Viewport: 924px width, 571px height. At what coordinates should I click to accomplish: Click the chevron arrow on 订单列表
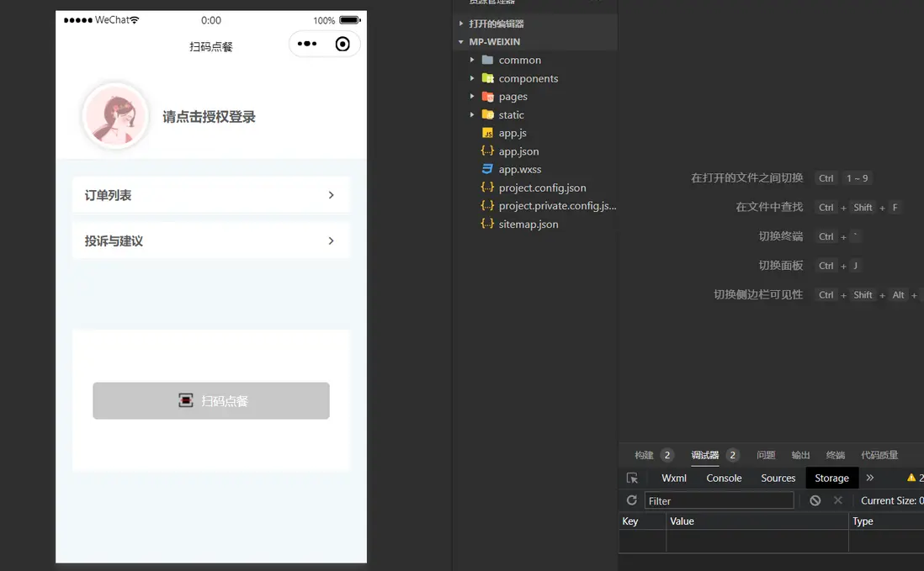332,195
